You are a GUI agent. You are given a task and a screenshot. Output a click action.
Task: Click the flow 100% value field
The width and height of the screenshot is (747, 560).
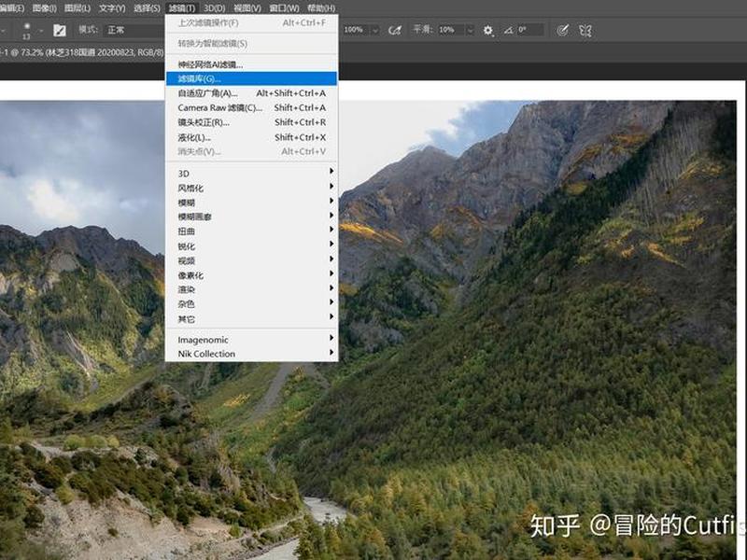[x=357, y=30]
